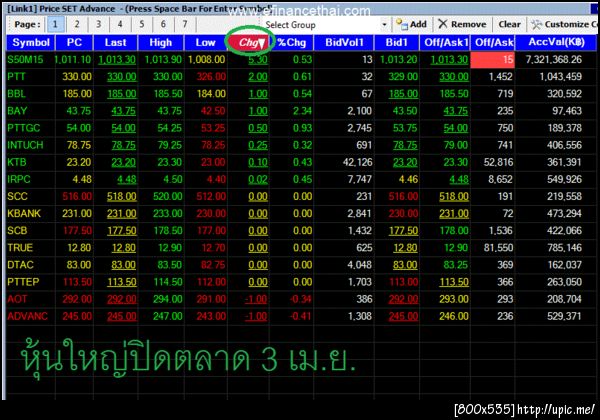Click PTT last price 330.00
Viewport: 600px width, 420px height.
click(122, 77)
